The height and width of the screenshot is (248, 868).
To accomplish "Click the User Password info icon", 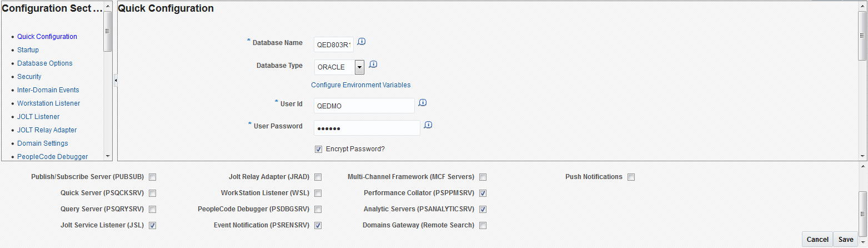I will click(428, 125).
